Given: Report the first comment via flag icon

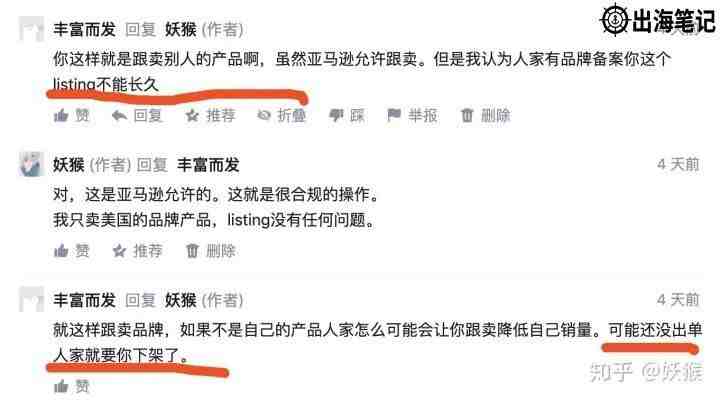Looking at the screenshot, I should (x=394, y=114).
